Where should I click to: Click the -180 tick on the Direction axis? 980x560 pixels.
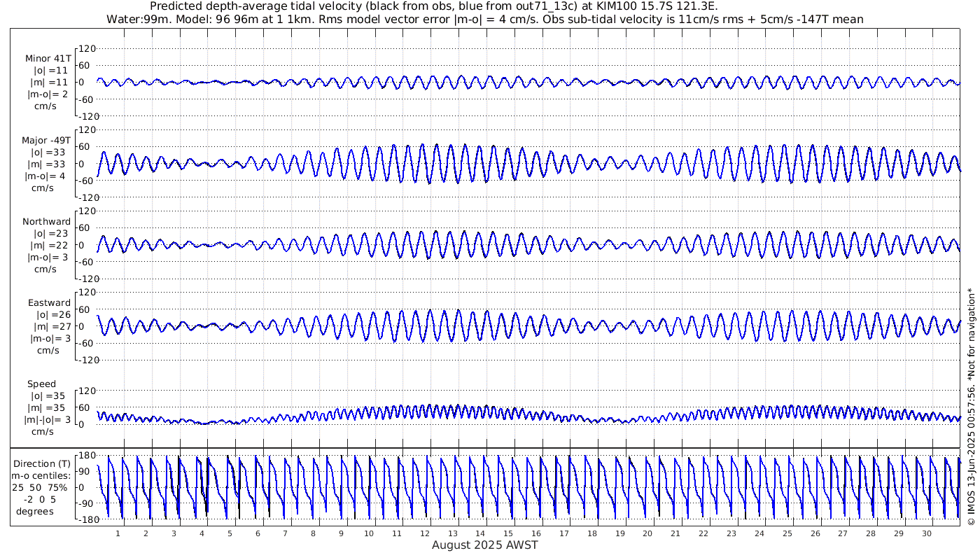[84, 519]
